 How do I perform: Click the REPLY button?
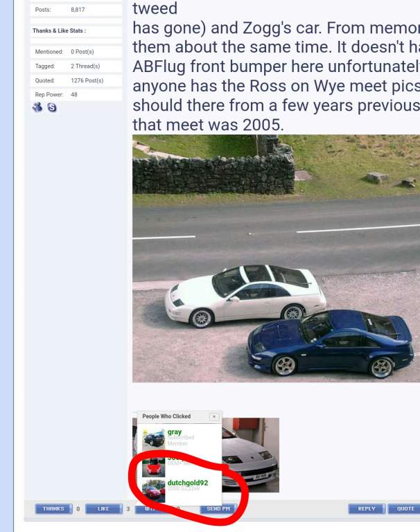coord(367,508)
